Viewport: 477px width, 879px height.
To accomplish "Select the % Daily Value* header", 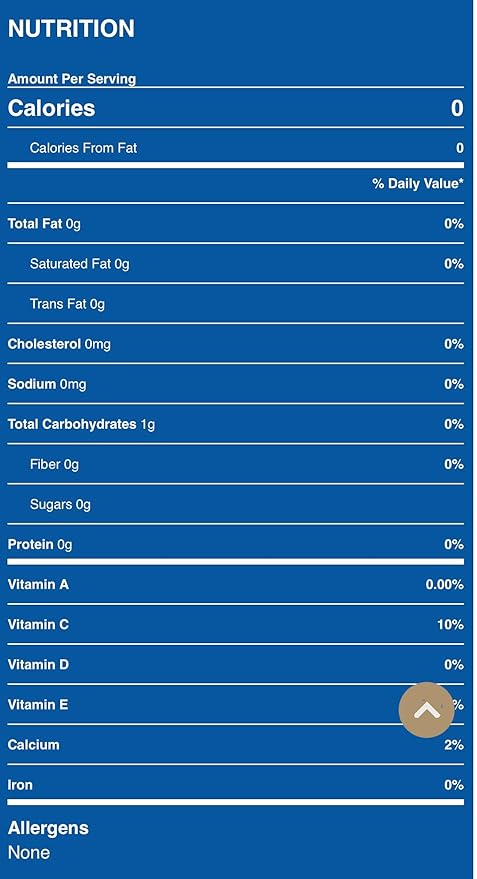I will point(418,183).
